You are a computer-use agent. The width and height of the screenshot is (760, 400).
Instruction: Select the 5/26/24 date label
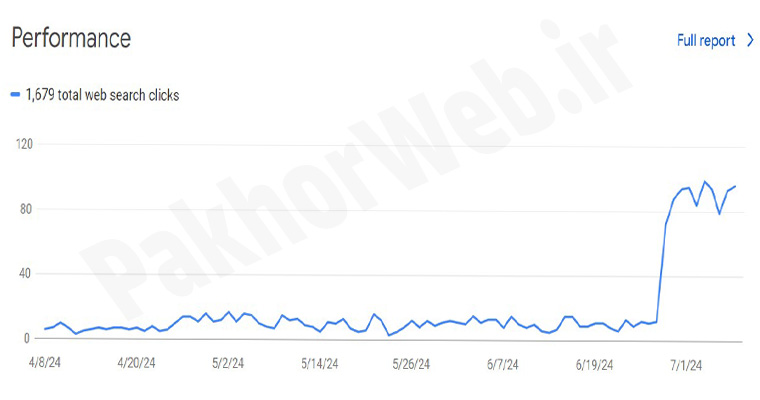[x=410, y=364]
